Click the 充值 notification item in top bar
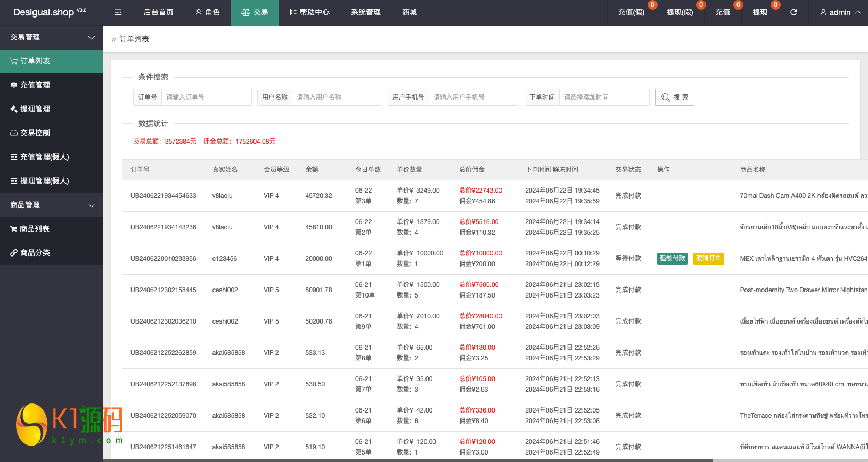Screen dimensions: 868x462 (723, 12)
